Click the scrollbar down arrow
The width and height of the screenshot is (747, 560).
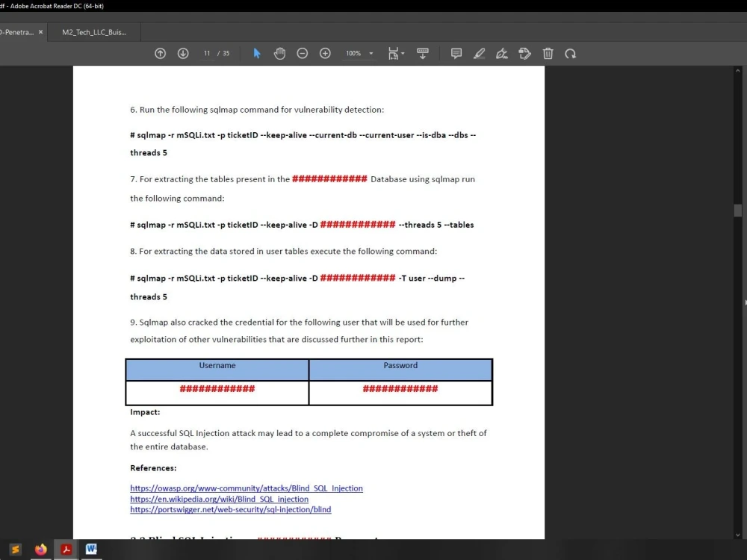coord(737,535)
